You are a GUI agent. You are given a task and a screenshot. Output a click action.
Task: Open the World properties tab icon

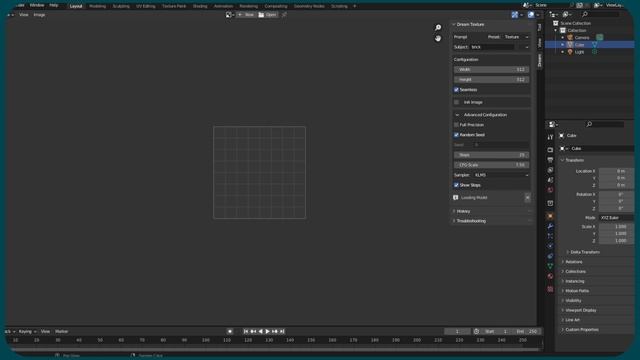550,190
